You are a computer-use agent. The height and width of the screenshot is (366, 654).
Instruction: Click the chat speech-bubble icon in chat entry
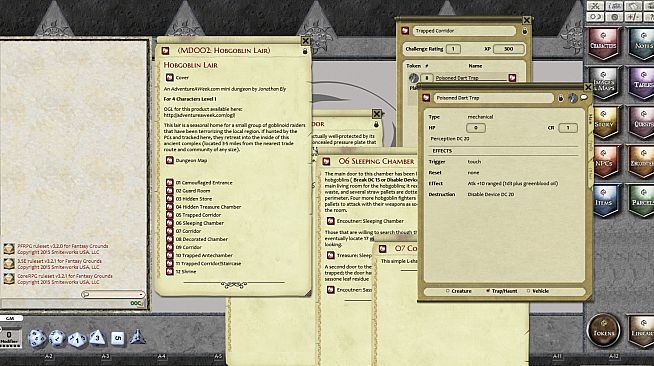(x=86, y=294)
